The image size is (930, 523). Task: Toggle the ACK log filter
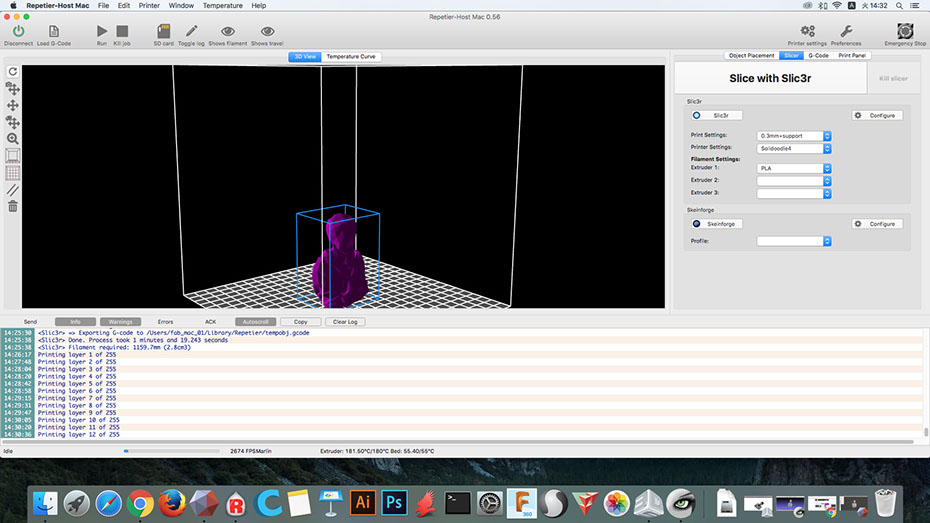[211, 321]
